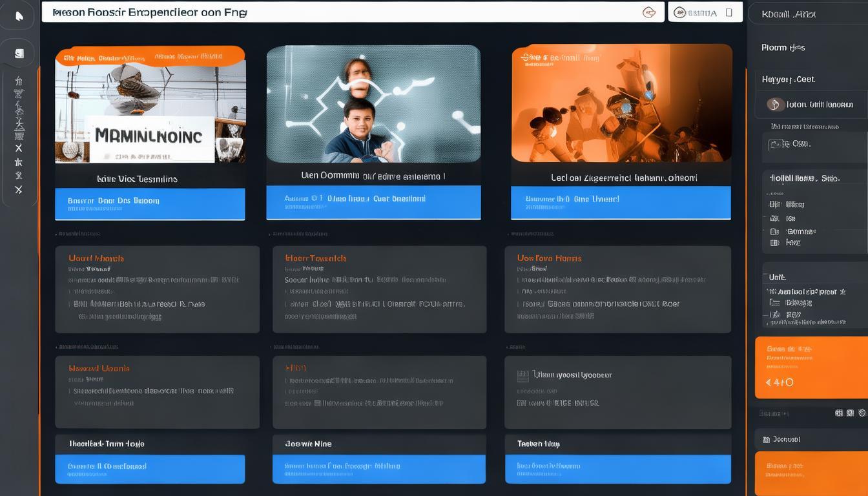Click the orange card at the bottom of the right panel
This screenshot has height=496, width=868.
pyautogui.click(x=811, y=473)
